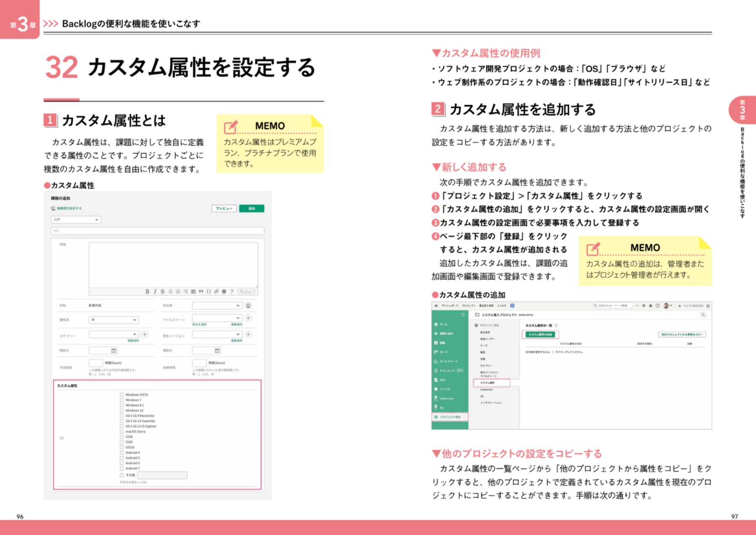Click the 親課題を設定する link
The height and width of the screenshot is (535, 756).
click(67, 208)
